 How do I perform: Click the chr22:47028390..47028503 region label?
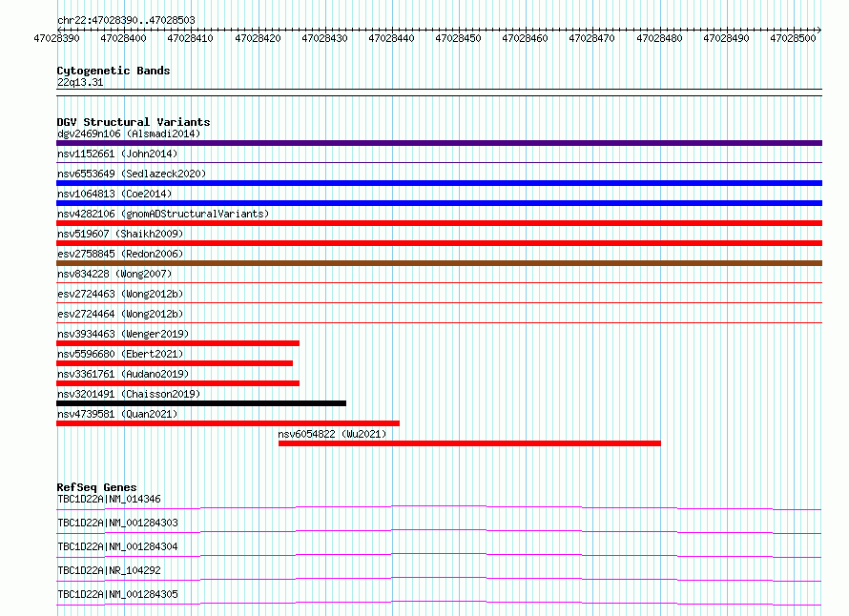[x=126, y=20]
